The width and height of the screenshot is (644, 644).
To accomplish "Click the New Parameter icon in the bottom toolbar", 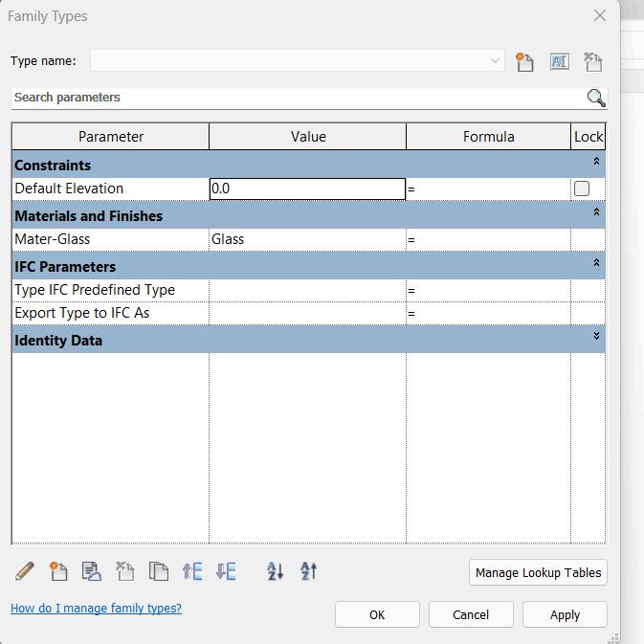I will pos(58,571).
